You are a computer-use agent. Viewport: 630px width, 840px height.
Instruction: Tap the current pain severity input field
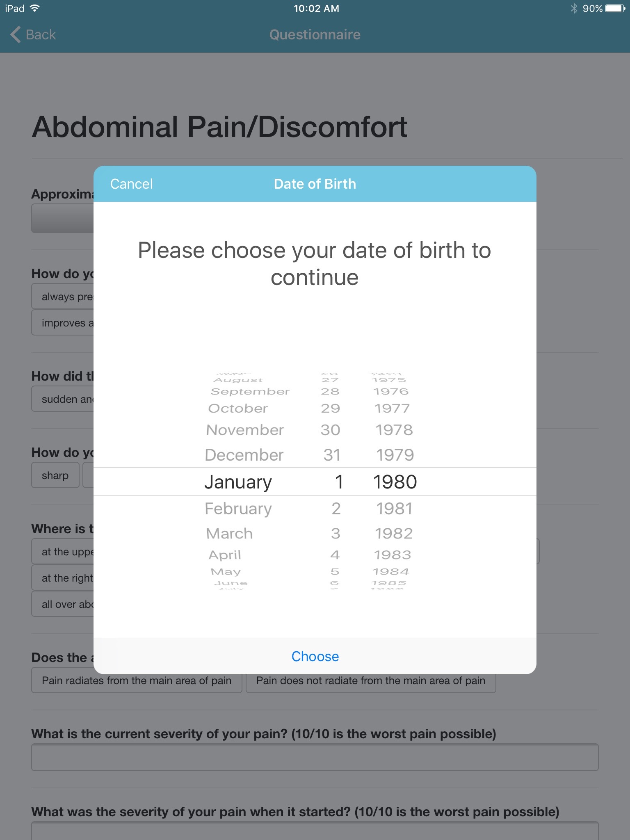point(315,757)
